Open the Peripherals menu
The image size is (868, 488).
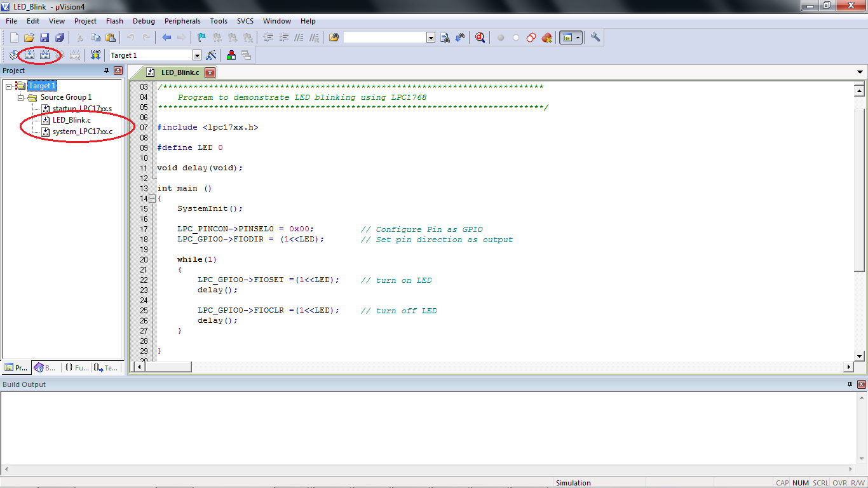182,21
